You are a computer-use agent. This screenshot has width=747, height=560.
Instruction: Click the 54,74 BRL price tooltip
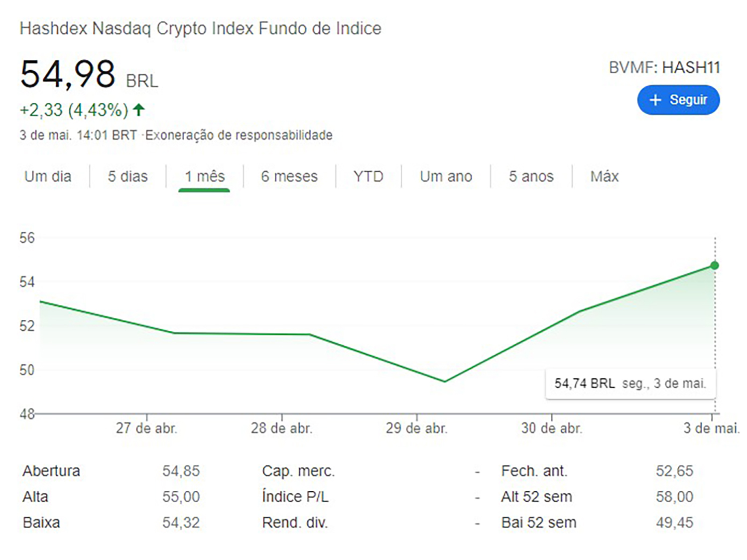pos(630,384)
